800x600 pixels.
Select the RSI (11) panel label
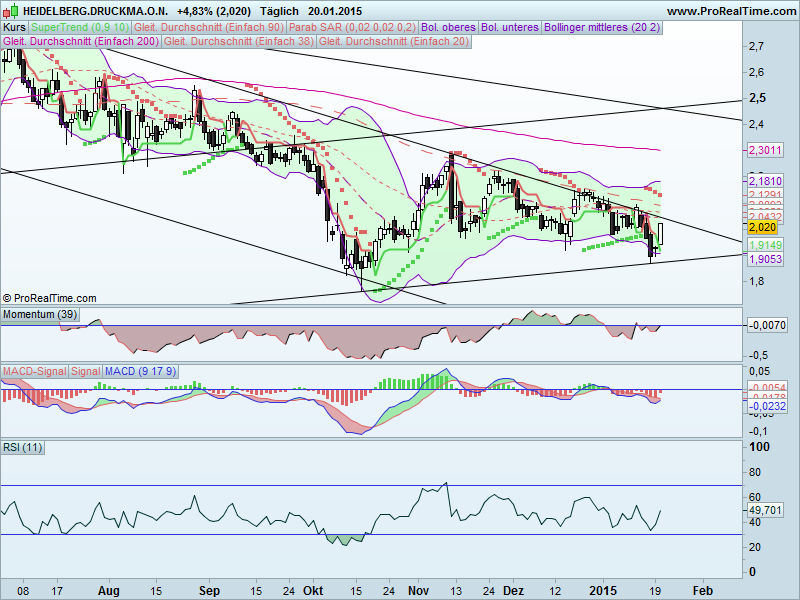tap(22, 447)
